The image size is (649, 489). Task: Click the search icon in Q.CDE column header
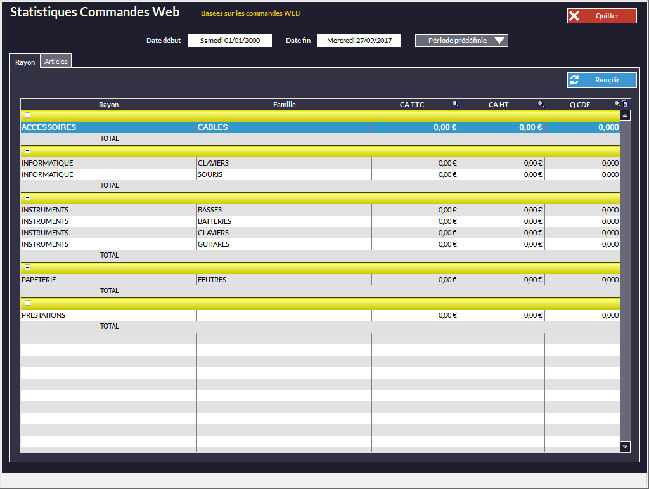click(x=617, y=104)
